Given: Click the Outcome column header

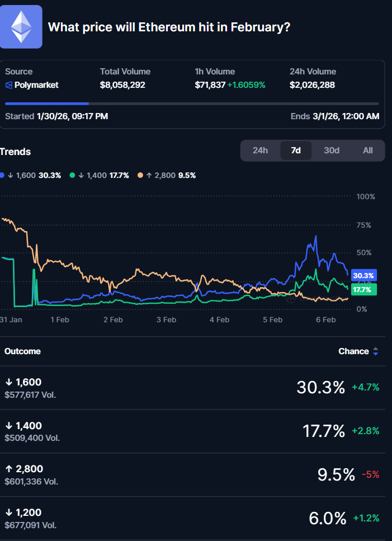Looking at the screenshot, I should click(22, 351).
